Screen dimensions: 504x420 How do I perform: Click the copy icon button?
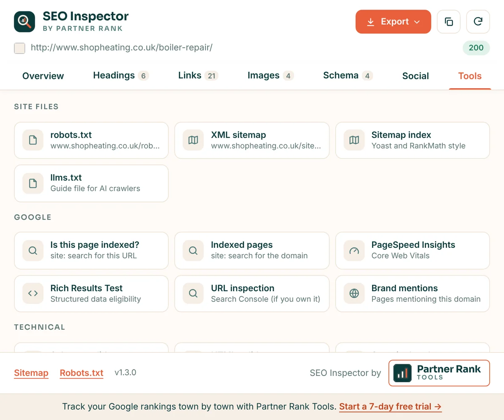[449, 21]
